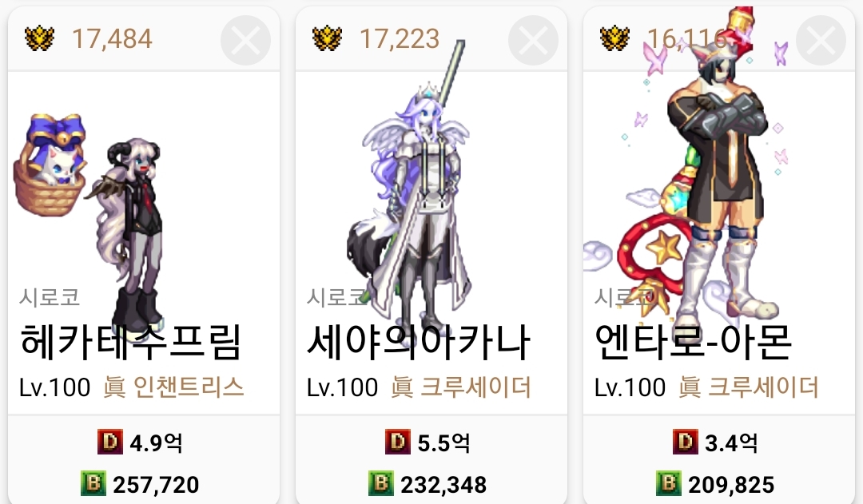Remove the 세야의아카나 character card
This screenshot has width=863, height=504.
[533, 40]
